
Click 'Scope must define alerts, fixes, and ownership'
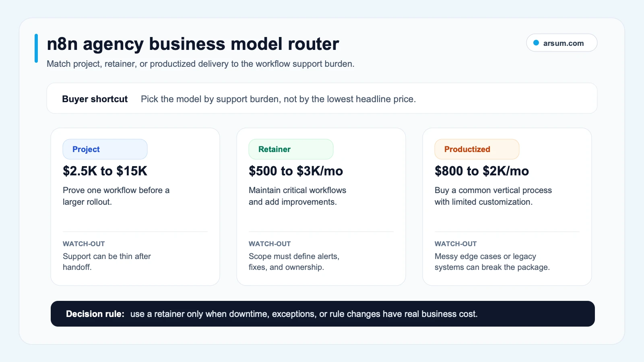pyautogui.click(x=294, y=261)
